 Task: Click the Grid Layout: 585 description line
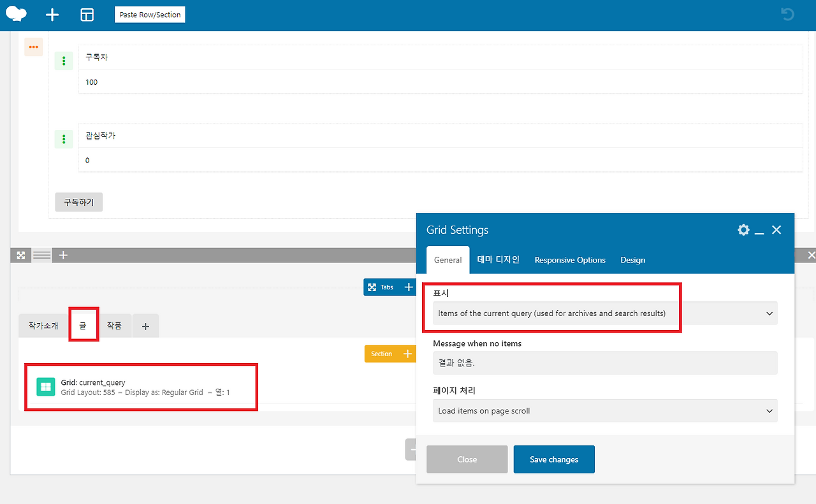point(145,392)
